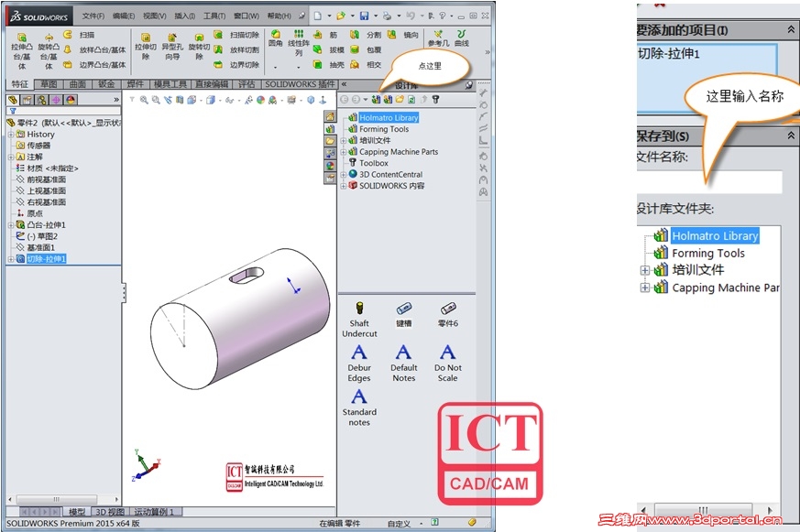Expand the History node in feature tree

click(11, 134)
